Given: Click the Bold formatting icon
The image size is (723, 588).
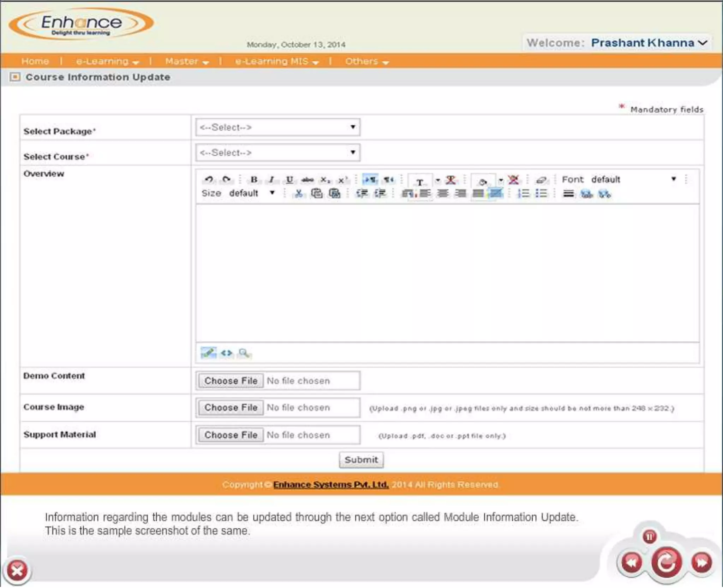Looking at the screenshot, I should pos(253,179).
